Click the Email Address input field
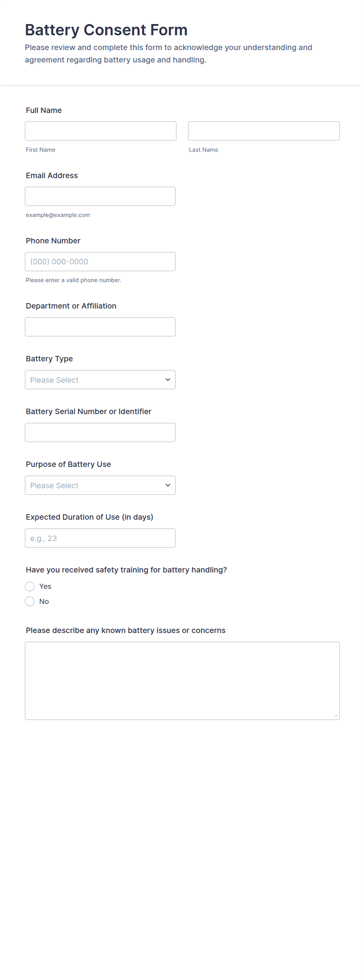 tap(100, 196)
